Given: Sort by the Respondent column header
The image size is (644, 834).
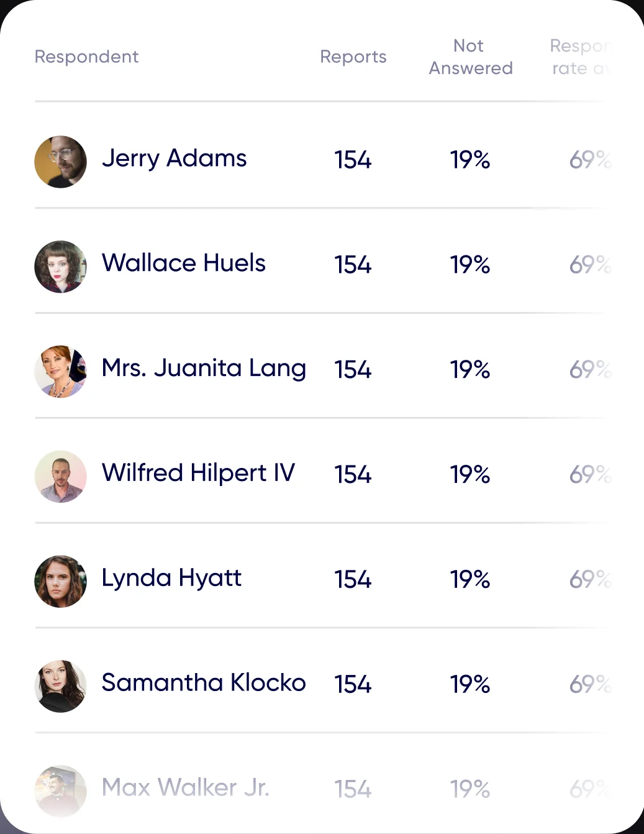Looking at the screenshot, I should point(86,57).
